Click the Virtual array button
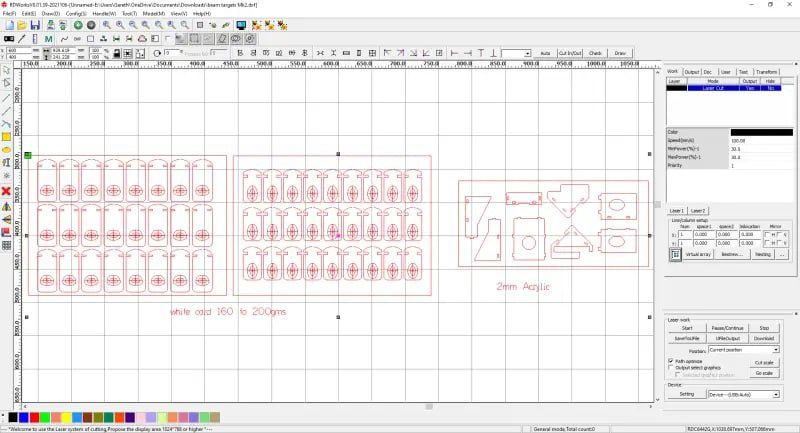 click(x=698, y=254)
